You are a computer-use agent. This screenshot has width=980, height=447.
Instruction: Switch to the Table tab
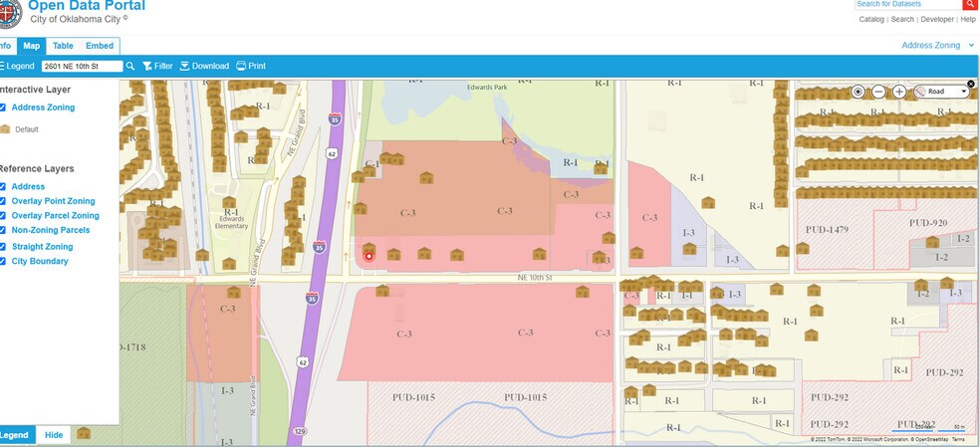pyautogui.click(x=63, y=46)
